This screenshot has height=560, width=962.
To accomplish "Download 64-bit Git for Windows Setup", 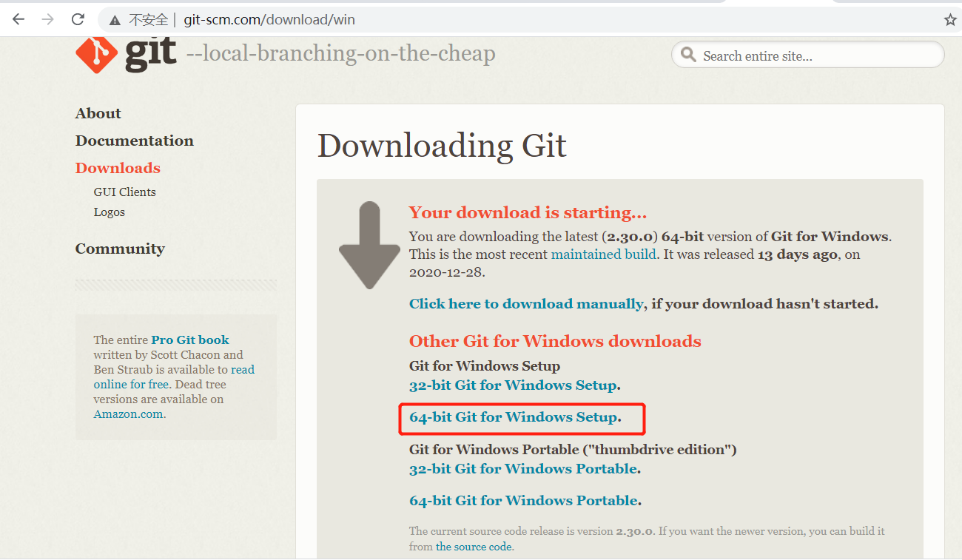I will [513, 416].
